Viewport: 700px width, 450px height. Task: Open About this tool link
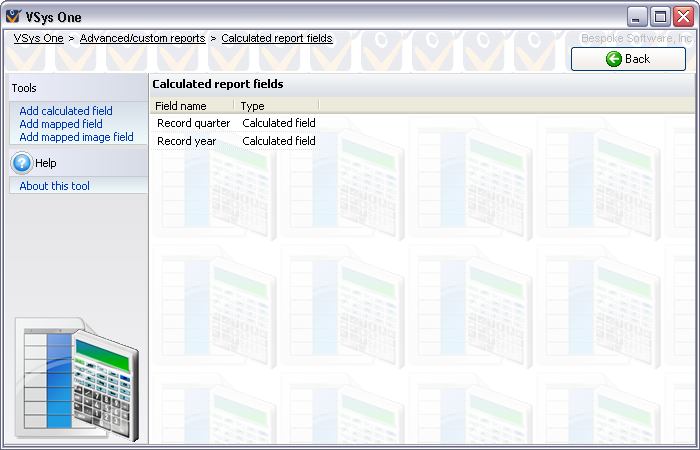[x=54, y=186]
